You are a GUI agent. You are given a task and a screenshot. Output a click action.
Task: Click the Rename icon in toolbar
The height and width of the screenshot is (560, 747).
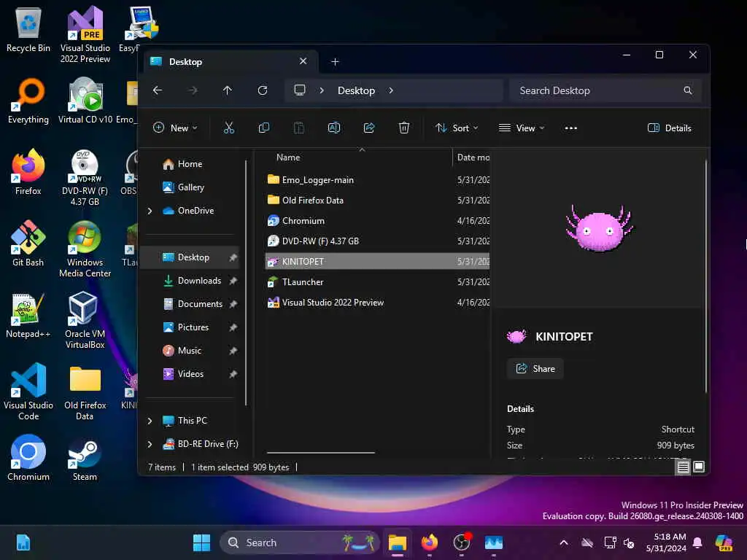click(334, 128)
